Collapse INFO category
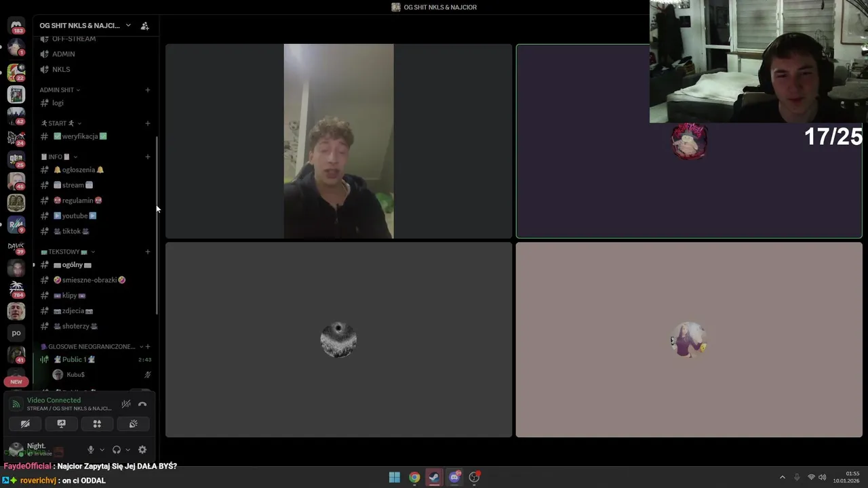Viewport: 868px width, 488px height. [x=59, y=157]
